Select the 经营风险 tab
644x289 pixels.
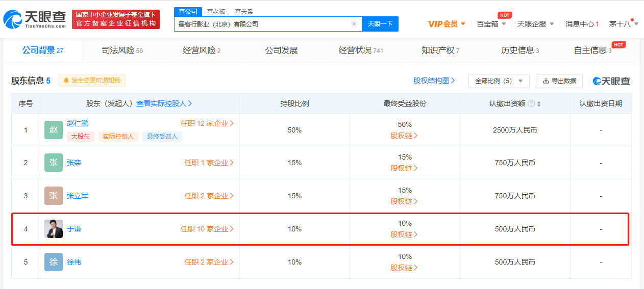[x=202, y=50]
